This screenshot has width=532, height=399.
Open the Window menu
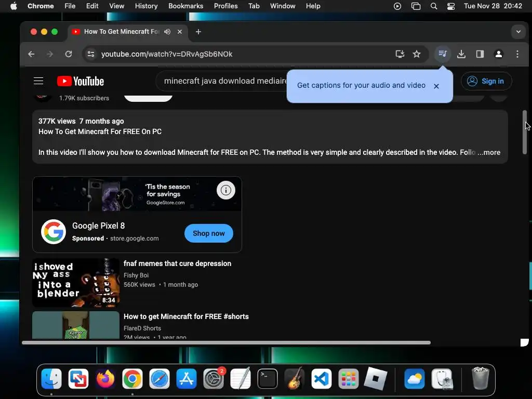coord(283,6)
